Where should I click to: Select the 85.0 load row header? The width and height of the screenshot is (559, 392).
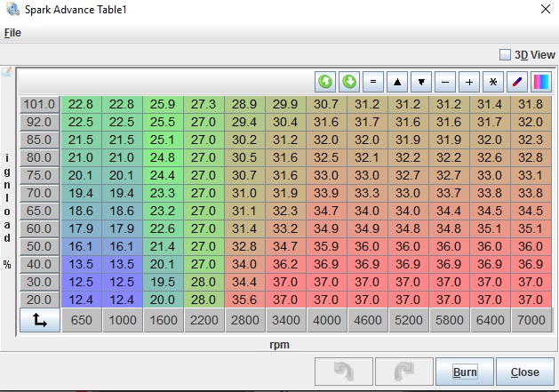click(40, 140)
